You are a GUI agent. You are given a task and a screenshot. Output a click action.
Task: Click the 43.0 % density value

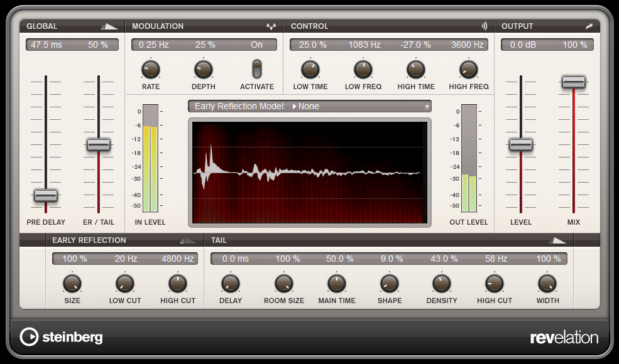click(x=444, y=259)
